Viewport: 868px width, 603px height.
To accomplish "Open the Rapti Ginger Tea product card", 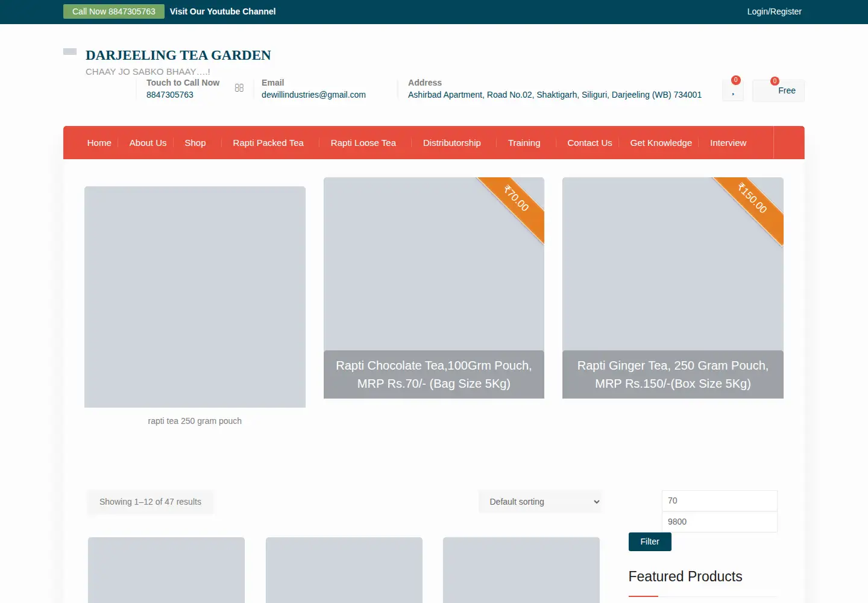I will click(673, 288).
